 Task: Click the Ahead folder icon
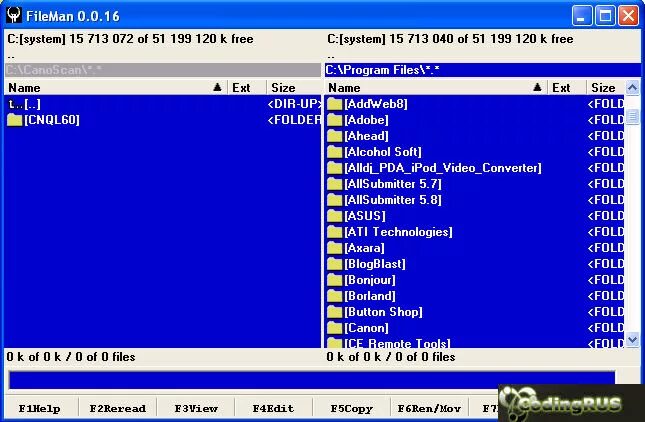click(x=334, y=136)
